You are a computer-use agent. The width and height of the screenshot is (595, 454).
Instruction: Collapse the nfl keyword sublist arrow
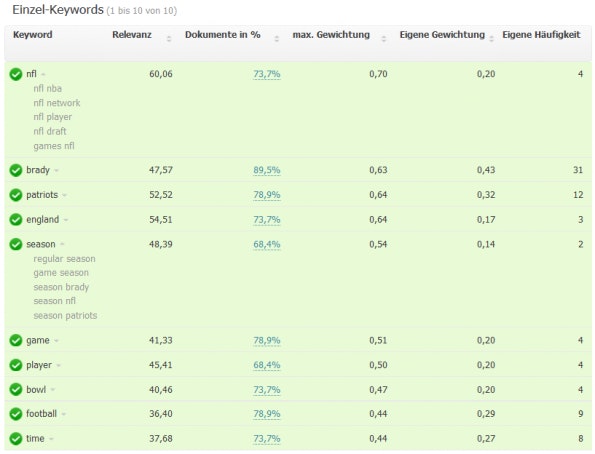tap(43, 74)
